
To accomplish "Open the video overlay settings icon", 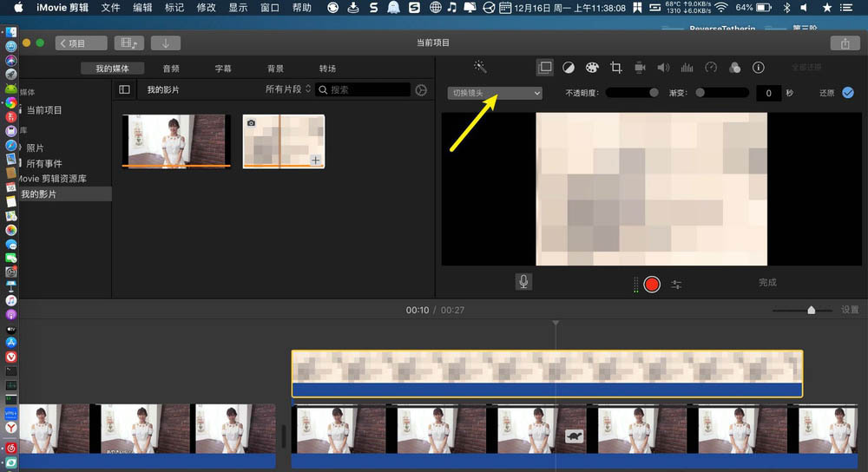I will (545, 68).
